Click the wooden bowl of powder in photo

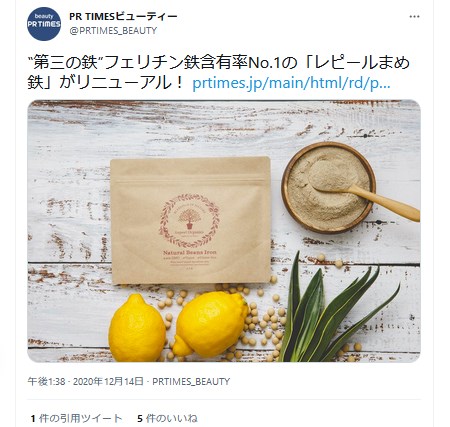[x=328, y=187]
